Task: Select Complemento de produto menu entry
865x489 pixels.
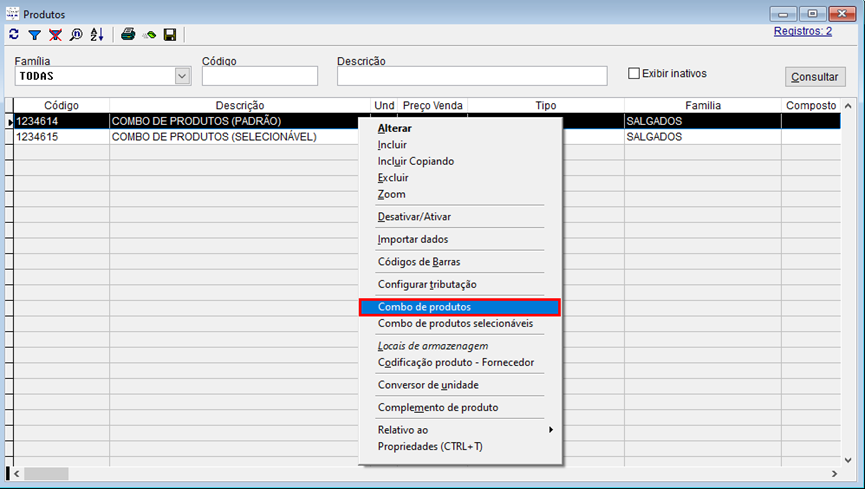Action: (x=438, y=408)
